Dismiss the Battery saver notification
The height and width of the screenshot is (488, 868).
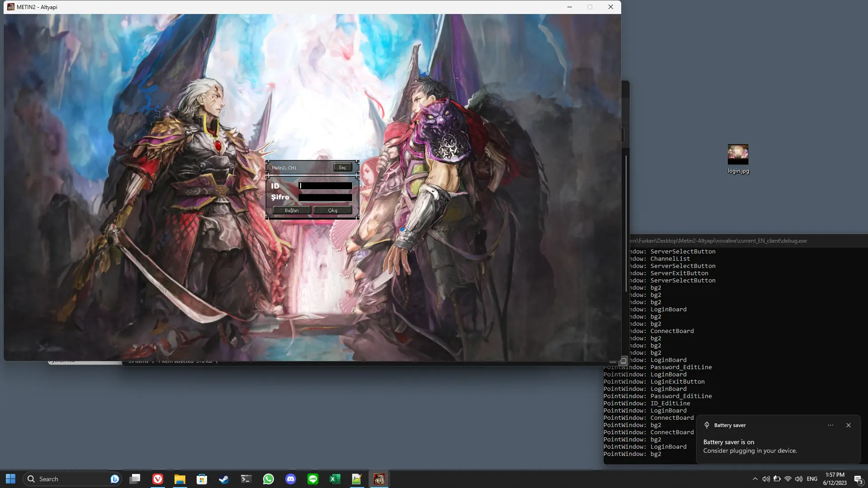coord(849,425)
